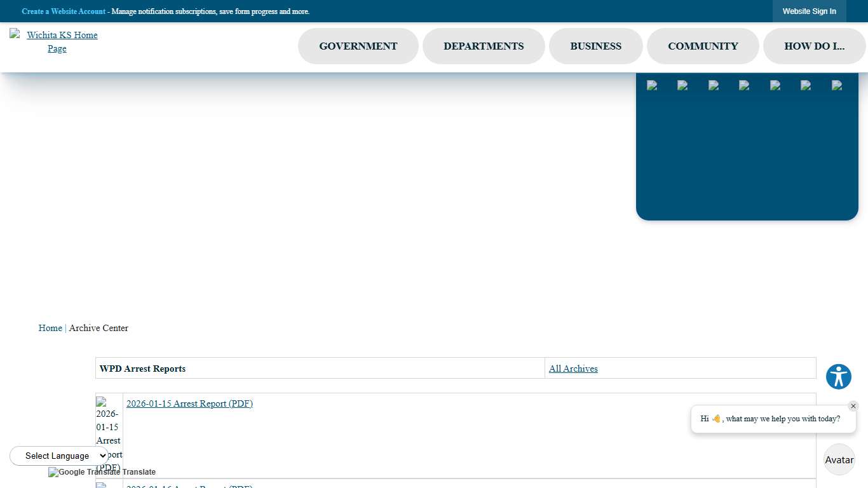Viewport: 868px width, 488px height.
Task: Expand the Select Language dropdown
Action: tap(58, 456)
